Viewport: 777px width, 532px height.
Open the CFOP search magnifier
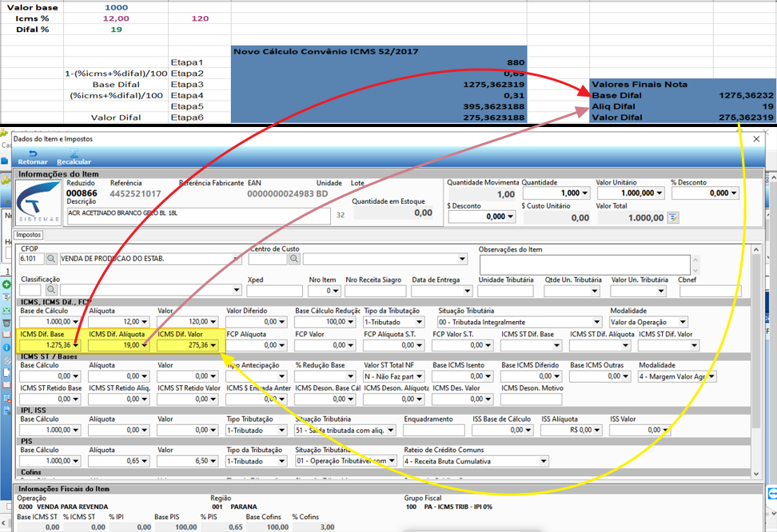point(51,259)
